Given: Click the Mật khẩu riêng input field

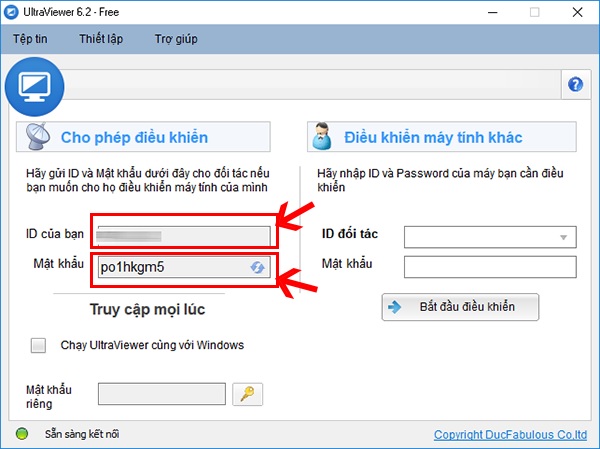Looking at the screenshot, I should tap(162, 394).
